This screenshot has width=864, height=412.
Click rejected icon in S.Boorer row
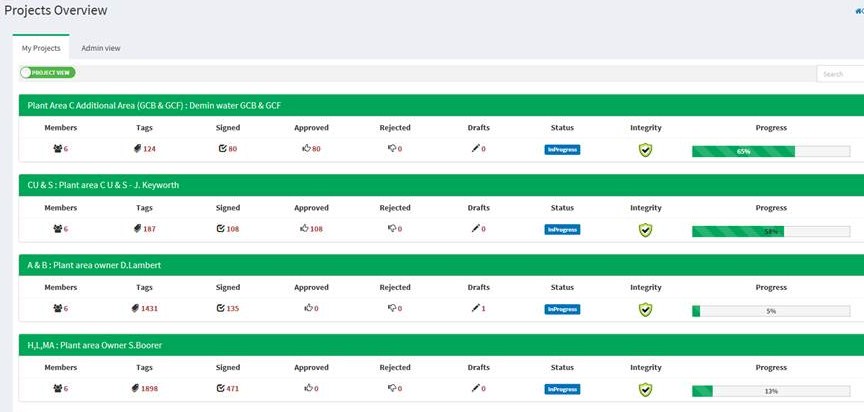tap(392, 388)
